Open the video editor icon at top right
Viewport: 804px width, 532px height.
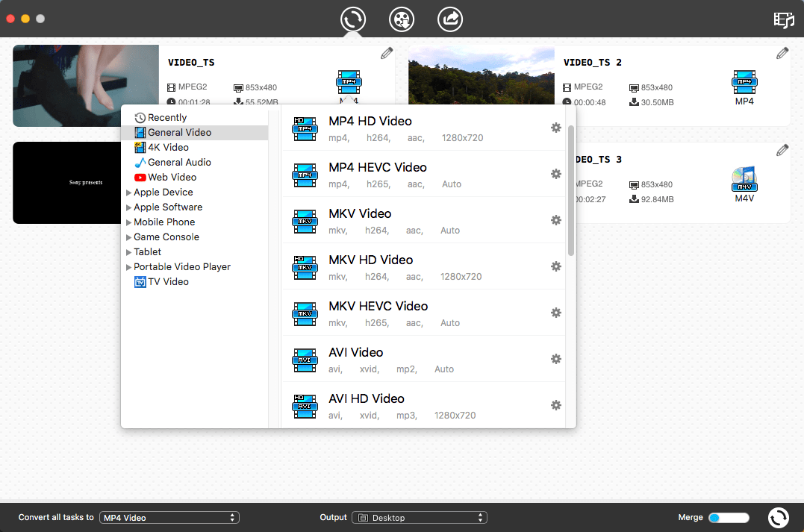783,20
